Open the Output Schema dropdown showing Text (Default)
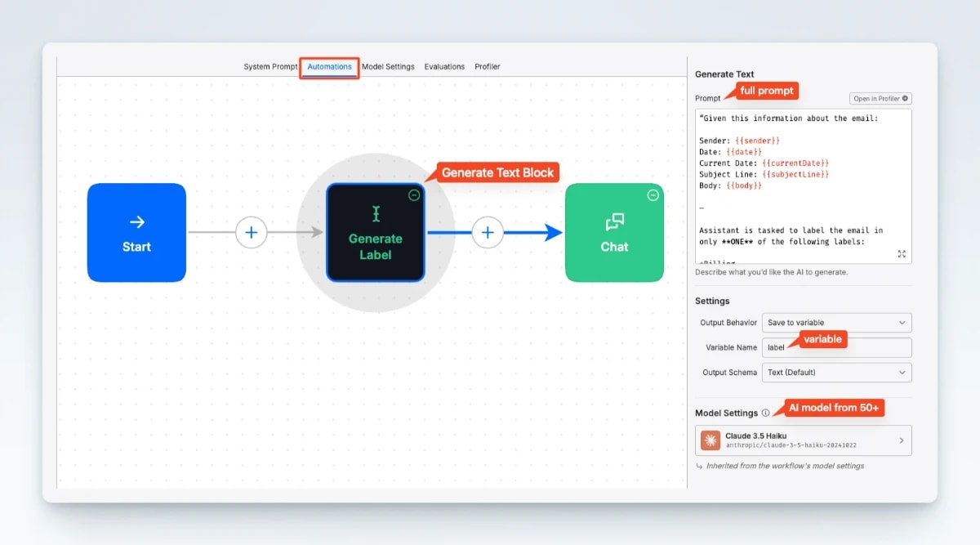The width and height of the screenshot is (980, 545). coord(836,373)
